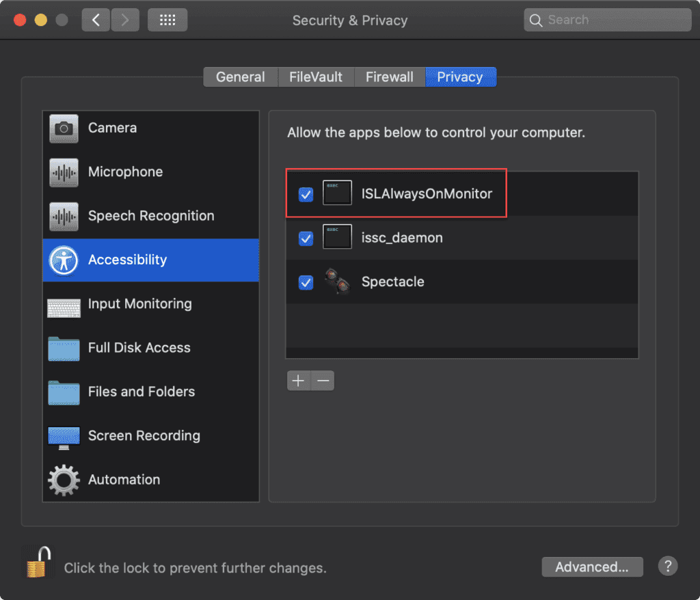The image size is (700, 600).
Task: Click the Advanced... button
Action: 592,567
